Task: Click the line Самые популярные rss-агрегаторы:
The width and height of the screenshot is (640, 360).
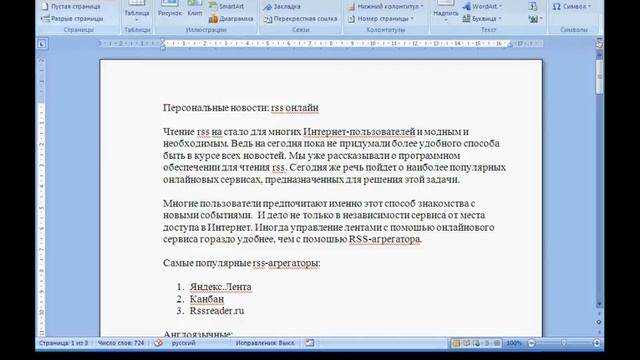Action: click(242, 263)
